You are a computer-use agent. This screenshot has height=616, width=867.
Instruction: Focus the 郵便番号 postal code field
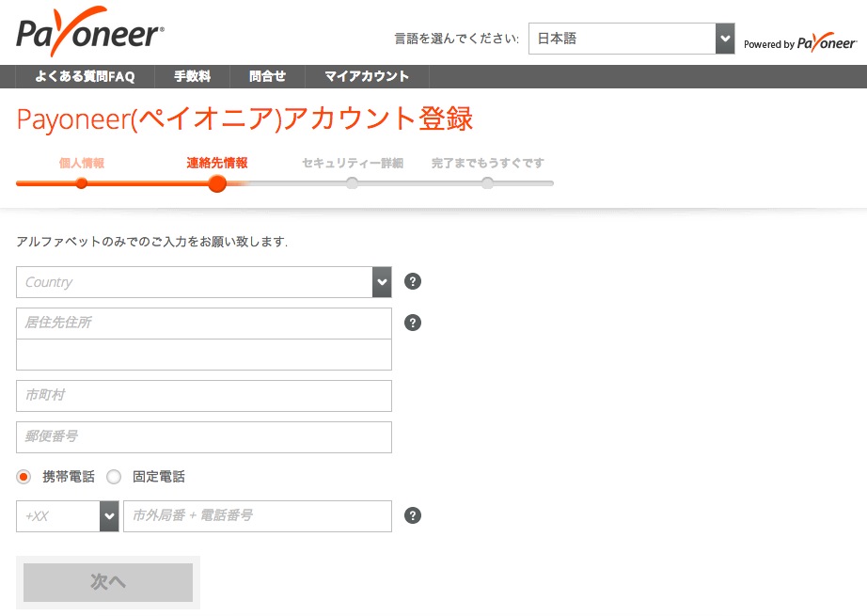[204, 437]
